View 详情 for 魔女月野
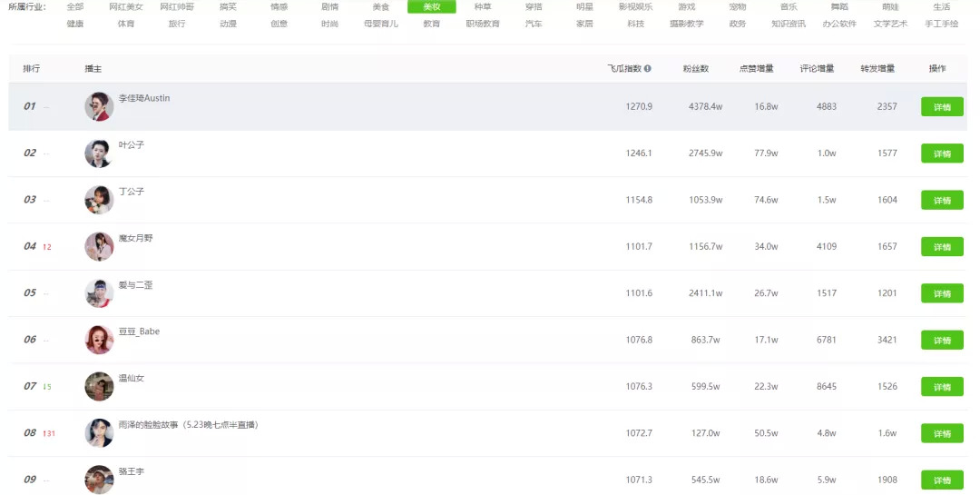980x495 pixels. pos(942,246)
